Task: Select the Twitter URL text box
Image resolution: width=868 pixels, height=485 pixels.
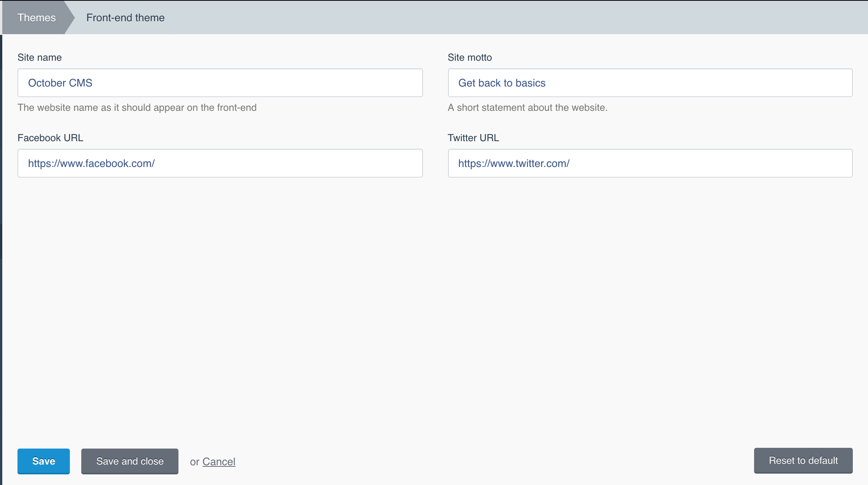Action: coord(650,163)
